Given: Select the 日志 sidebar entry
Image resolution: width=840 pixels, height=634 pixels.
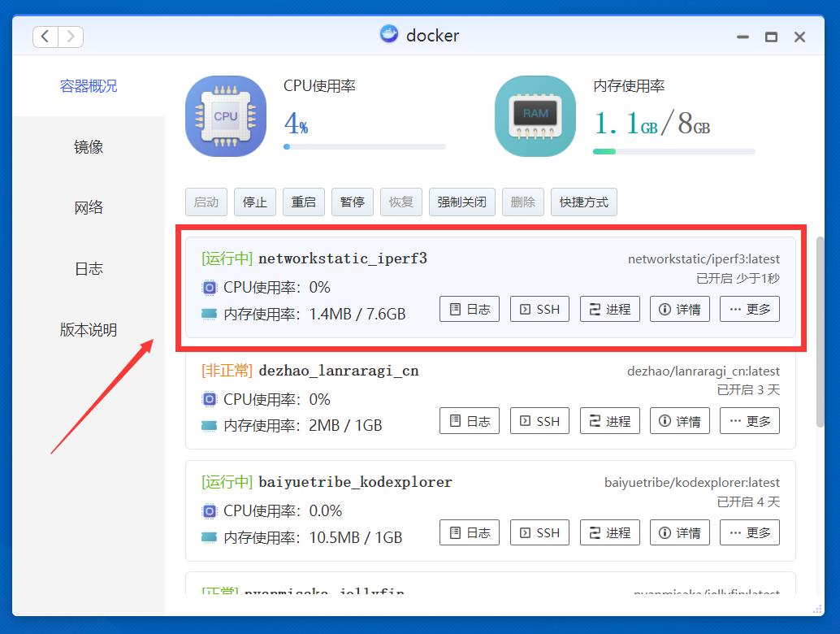Looking at the screenshot, I should (x=89, y=268).
